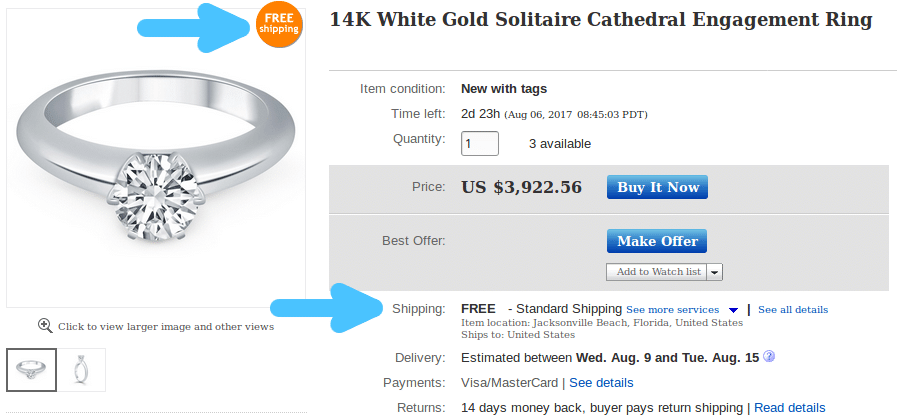Click the magnifier zoom icon below the image
Image resolution: width=897 pixels, height=418 pixels.
point(45,325)
